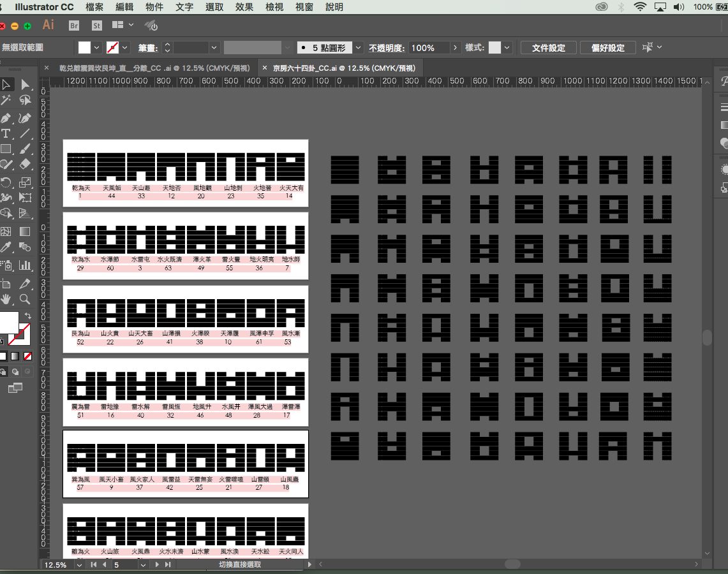Choose the Lasso tool

[x=25, y=100]
